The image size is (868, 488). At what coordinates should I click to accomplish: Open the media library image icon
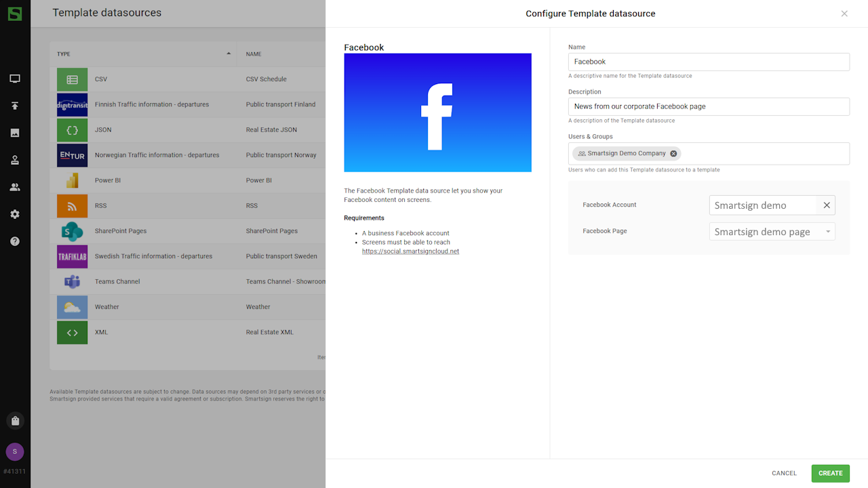click(15, 133)
